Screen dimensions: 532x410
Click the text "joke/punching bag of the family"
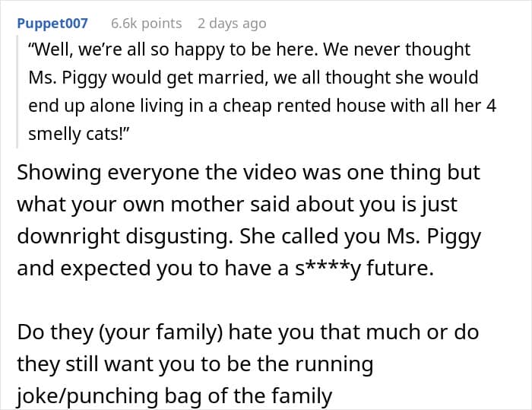[x=175, y=396]
